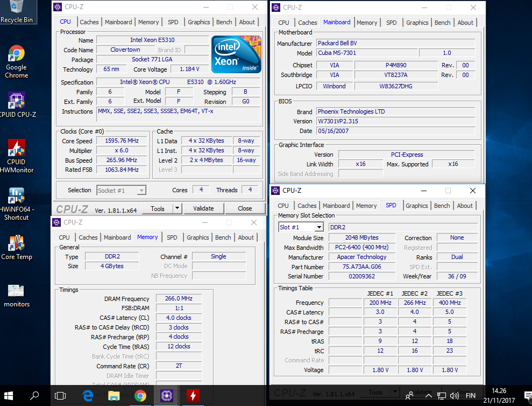
Task: Click the CPU-Z icon in the SPD window title bar
Action: 275,191
